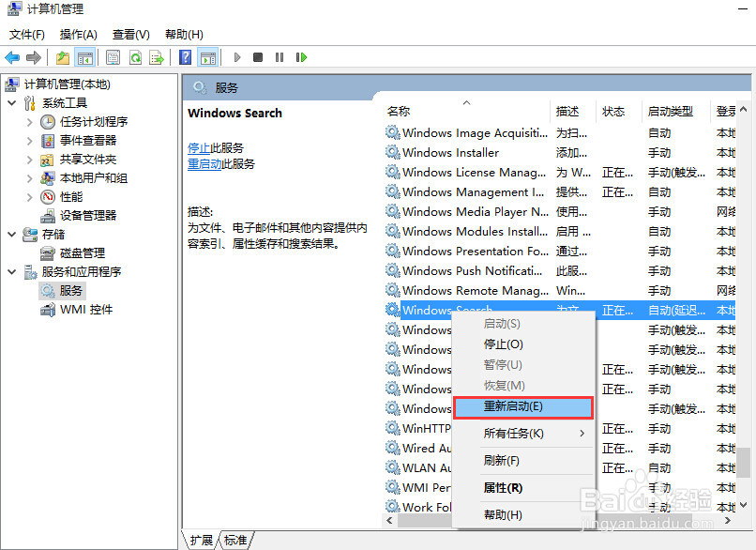Sort by the Startup Type column header
This screenshot has width=756, height=550.
[x=676, y=112]
